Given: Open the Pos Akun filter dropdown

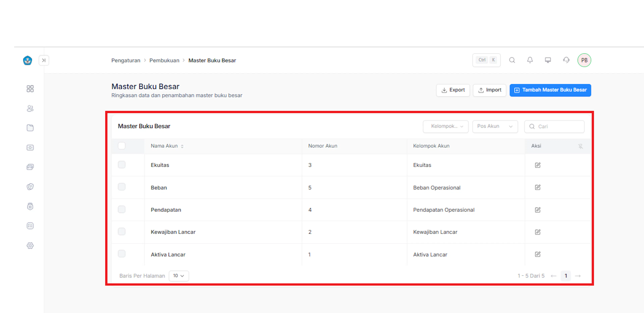Looking at the screenshot, I should (495, 126).
